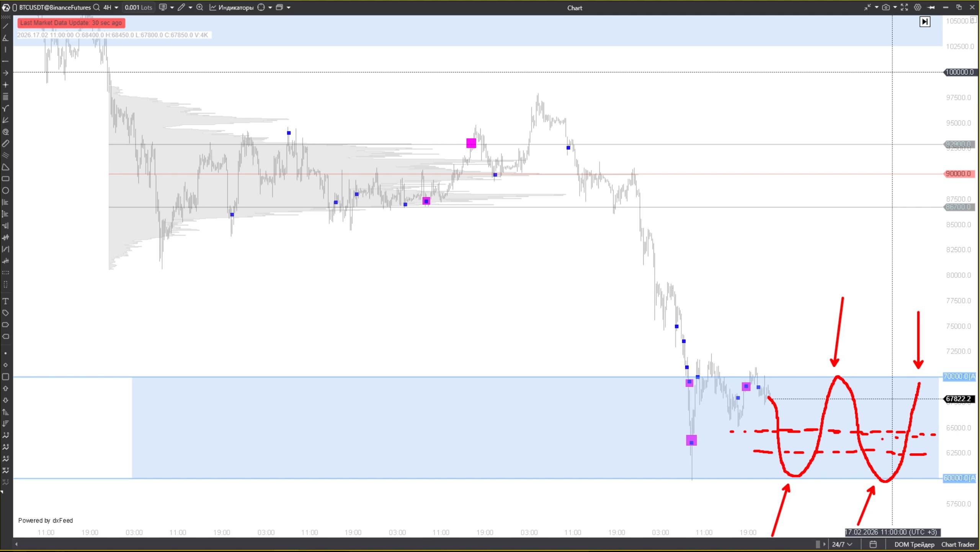Choose the ellipse drawing tool

[5, 191]
